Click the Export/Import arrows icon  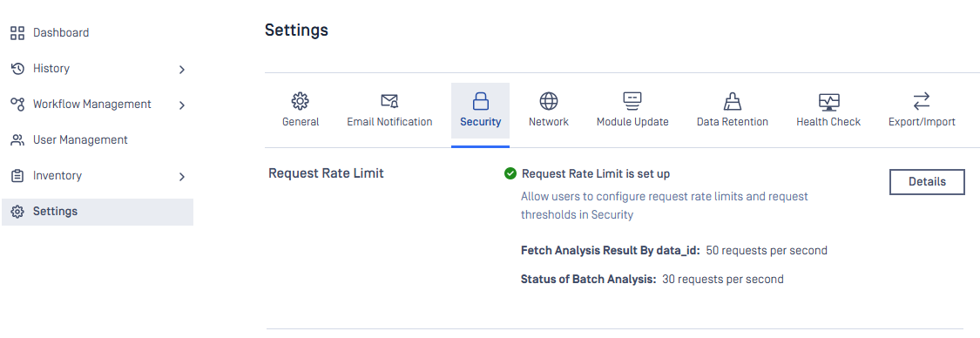(x=922, y=100)
